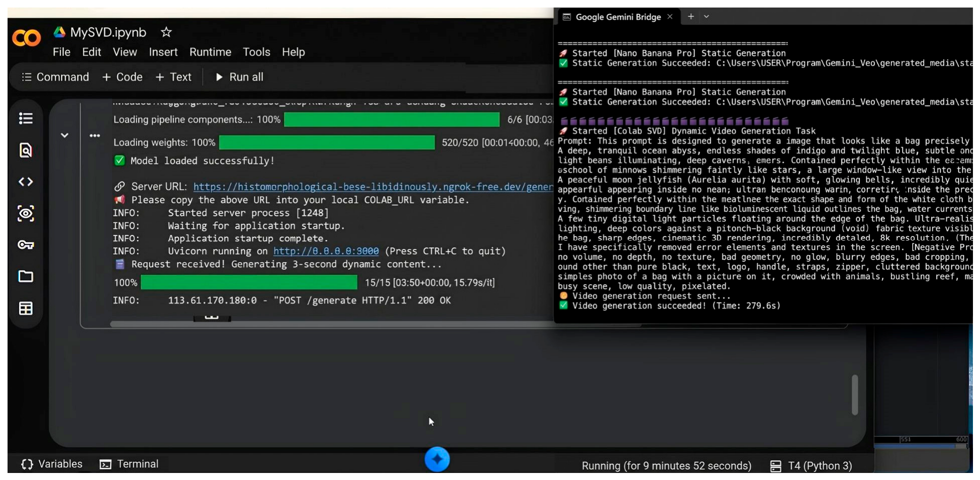Open the ngrok Server URL link

(373, 187)
